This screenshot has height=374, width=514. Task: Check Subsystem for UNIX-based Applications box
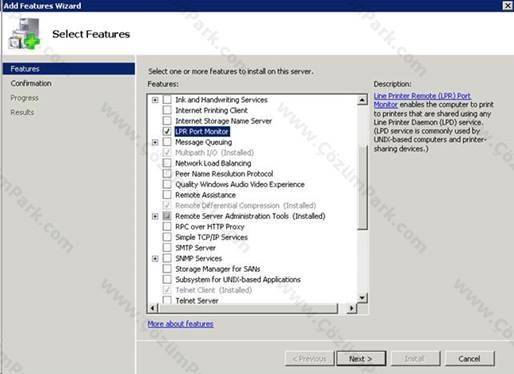pos(167,279)
